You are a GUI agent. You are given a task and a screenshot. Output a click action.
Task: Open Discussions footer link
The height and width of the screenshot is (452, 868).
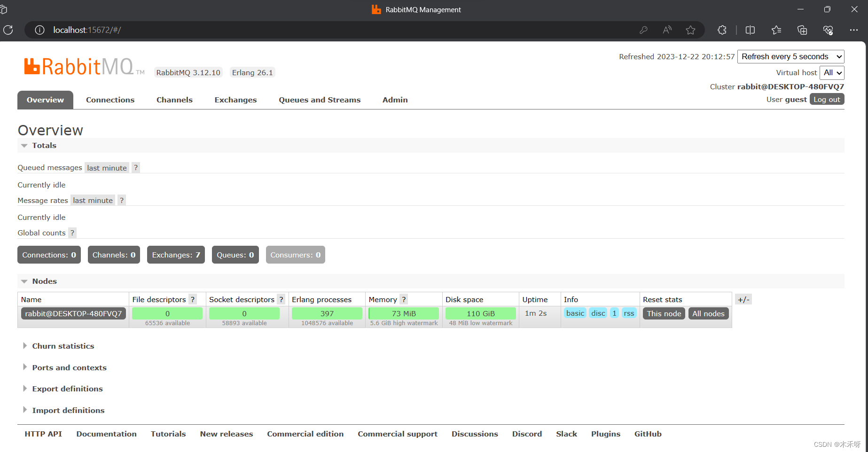tap(475, 434)
